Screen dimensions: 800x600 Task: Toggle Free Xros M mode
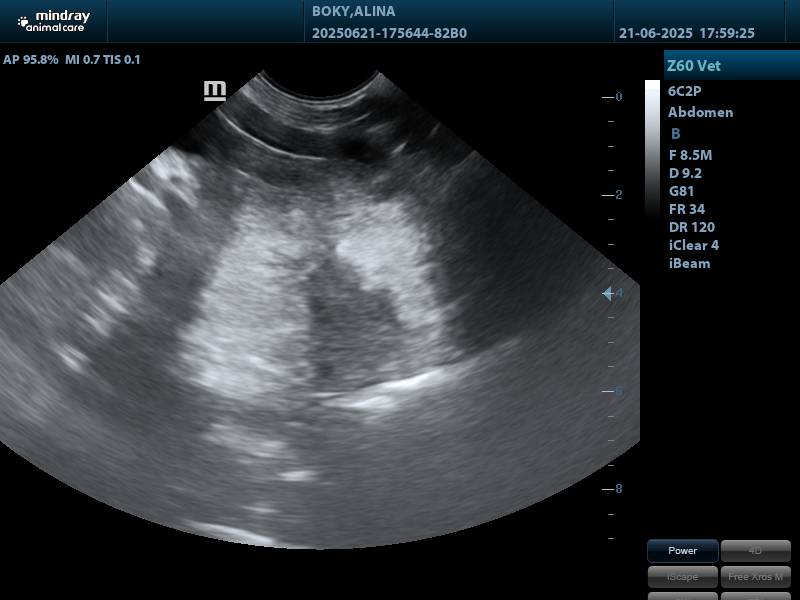tap(755, 576)
